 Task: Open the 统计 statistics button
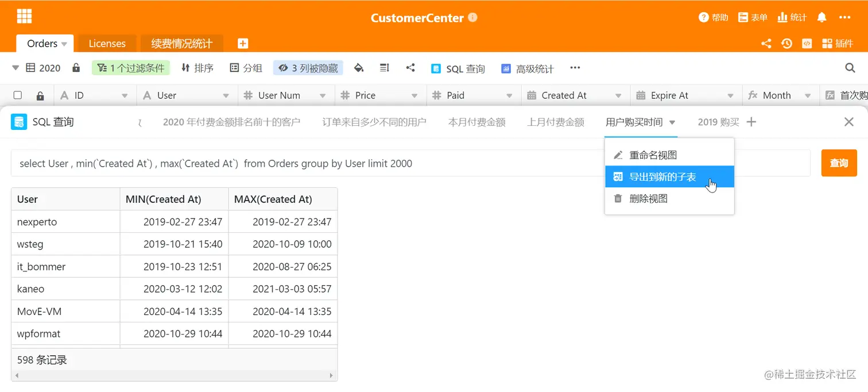coord(792,17)
